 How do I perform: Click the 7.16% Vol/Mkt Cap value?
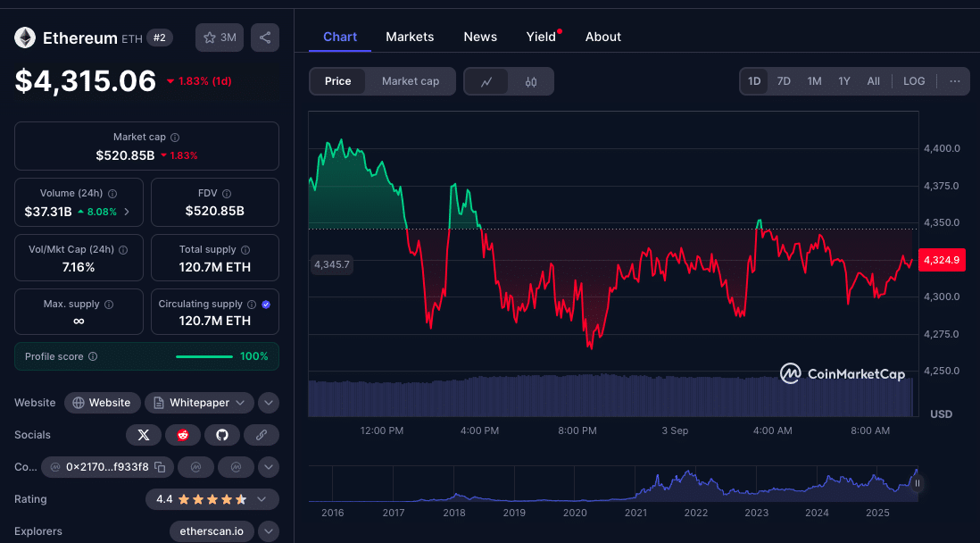(x=79, y=267)
